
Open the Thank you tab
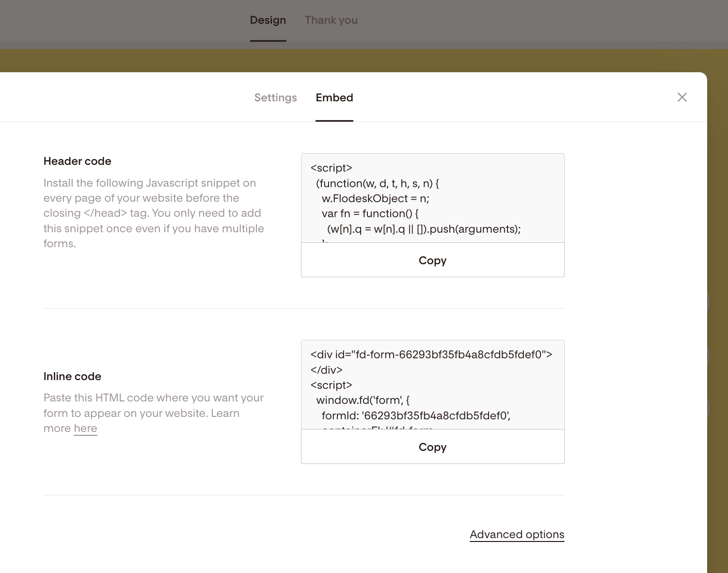(x=331, y=20)
